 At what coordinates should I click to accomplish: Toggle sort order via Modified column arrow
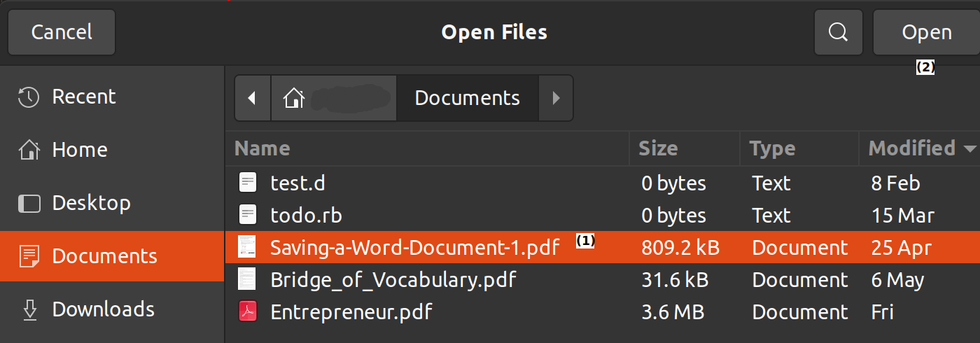pyautogui.click(x=969, y=149)
